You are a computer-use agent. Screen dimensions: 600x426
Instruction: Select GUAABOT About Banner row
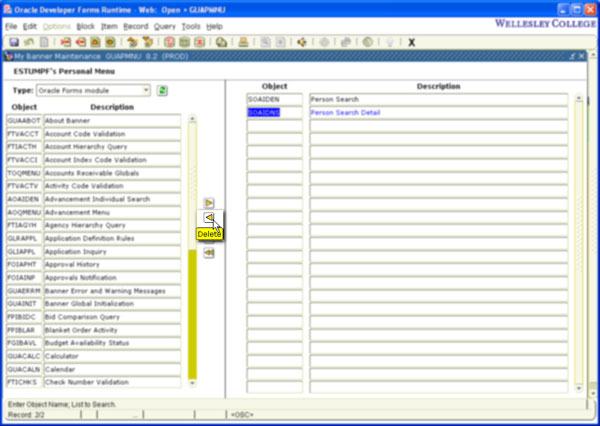point(94,121)
